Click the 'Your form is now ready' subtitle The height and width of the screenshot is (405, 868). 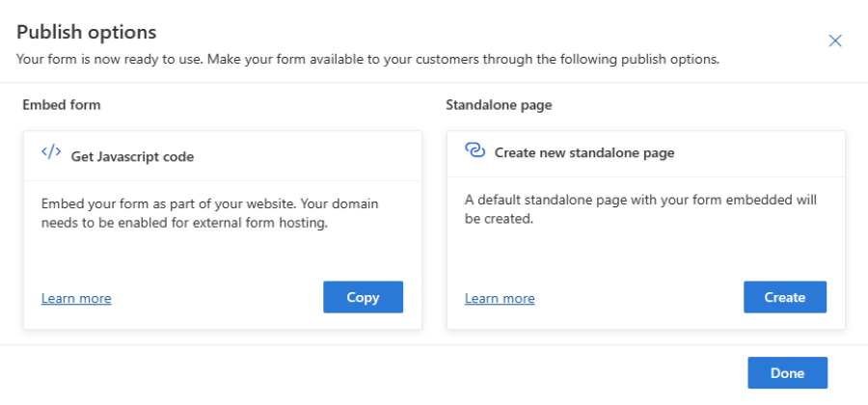point(367,59)
